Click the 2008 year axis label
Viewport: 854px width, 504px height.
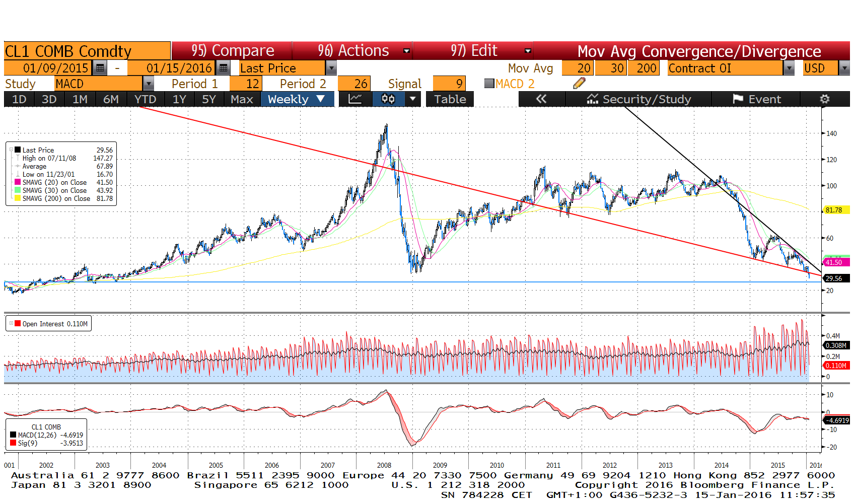(x=384, y=465)
